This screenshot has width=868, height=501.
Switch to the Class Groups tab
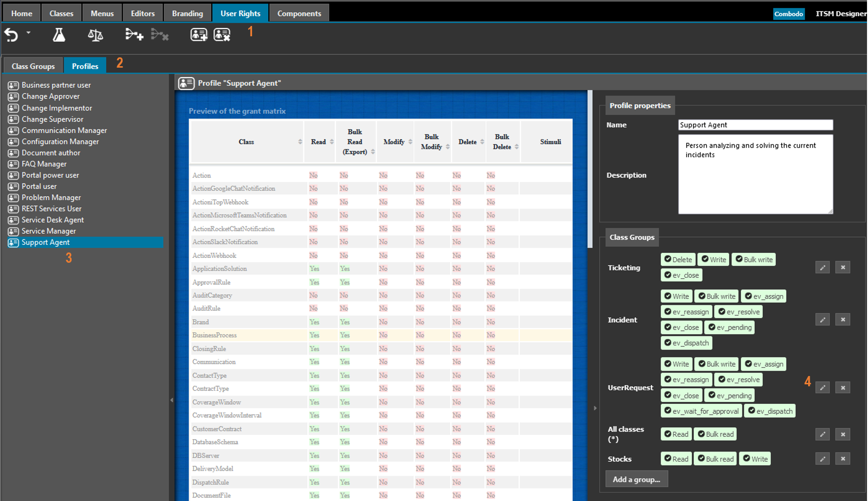pyautogui.click(x=33, y=66)
